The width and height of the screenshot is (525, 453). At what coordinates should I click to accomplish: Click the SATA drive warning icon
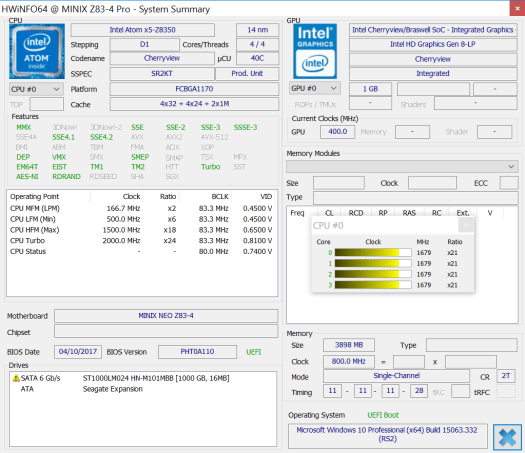pyautogui.click(x=16, y=378)
